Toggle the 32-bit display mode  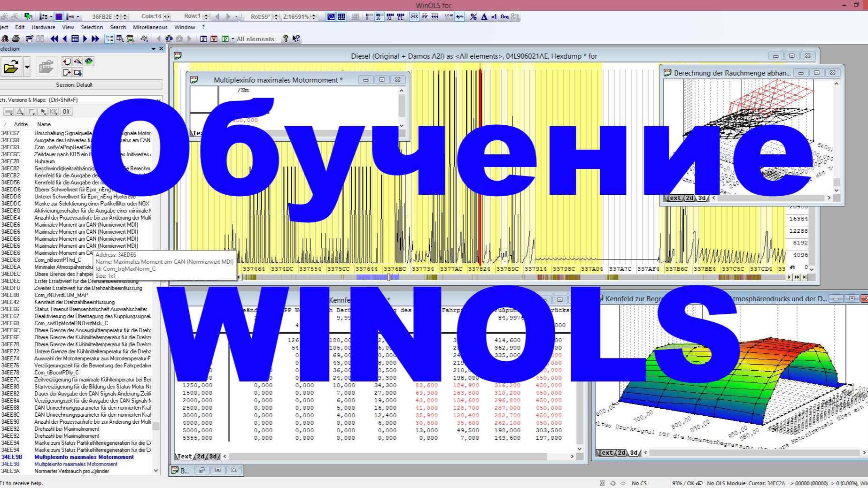(x=390, y=16)
